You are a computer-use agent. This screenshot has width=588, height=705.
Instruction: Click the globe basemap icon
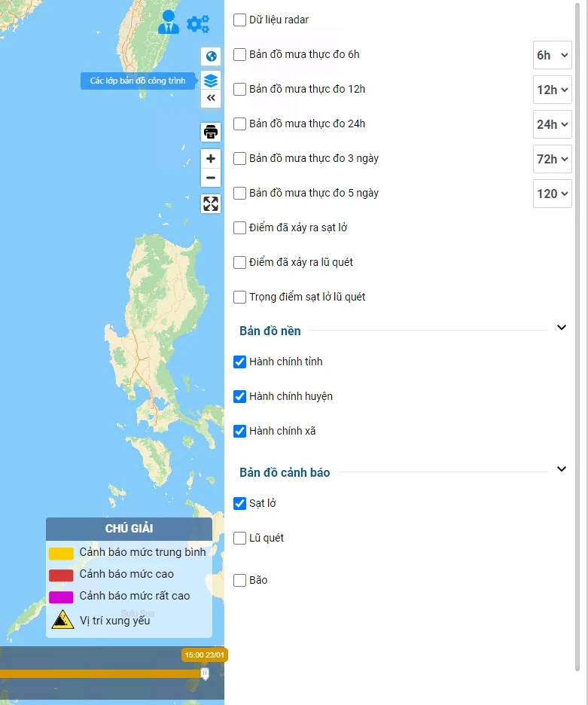coord(211,56)
